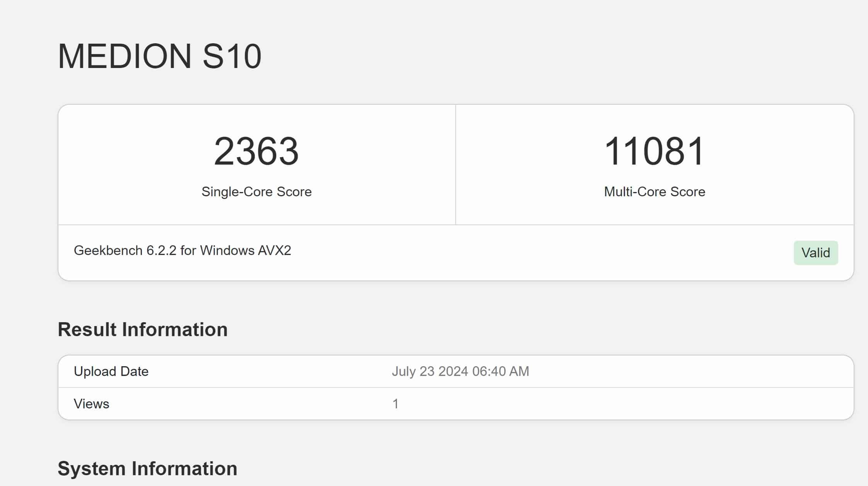
Task: Click the July 23 2024 date text
Action: [x=430, y=371]
